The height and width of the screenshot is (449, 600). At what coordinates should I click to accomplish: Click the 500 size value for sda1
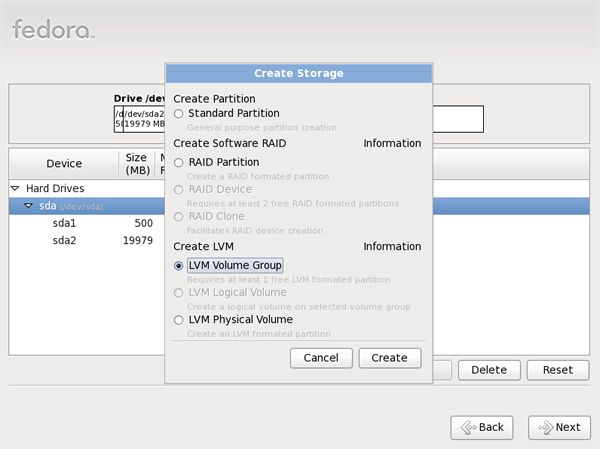pos(143,223)
